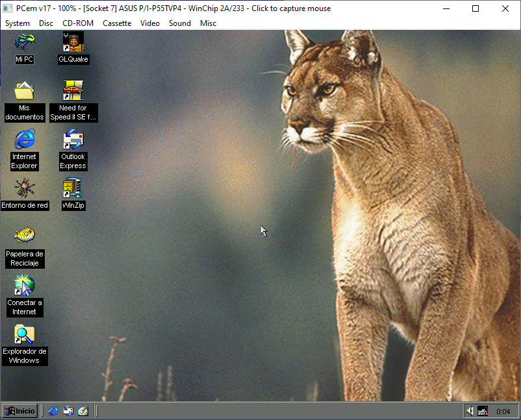The width and height of the screenshot is (521, 420).
Task: Click the volume speaker tray icon
Action: [x=469, y=411]
